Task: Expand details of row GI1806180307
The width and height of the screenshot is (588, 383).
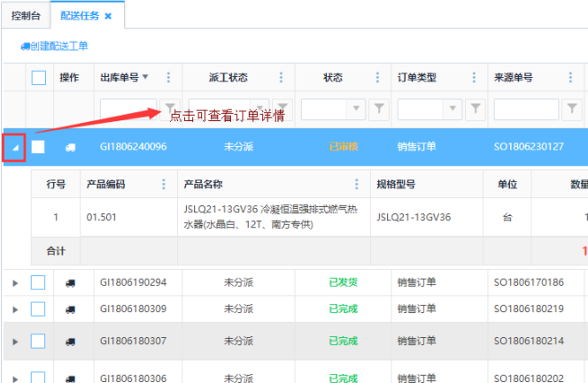Action: point(14,341)
